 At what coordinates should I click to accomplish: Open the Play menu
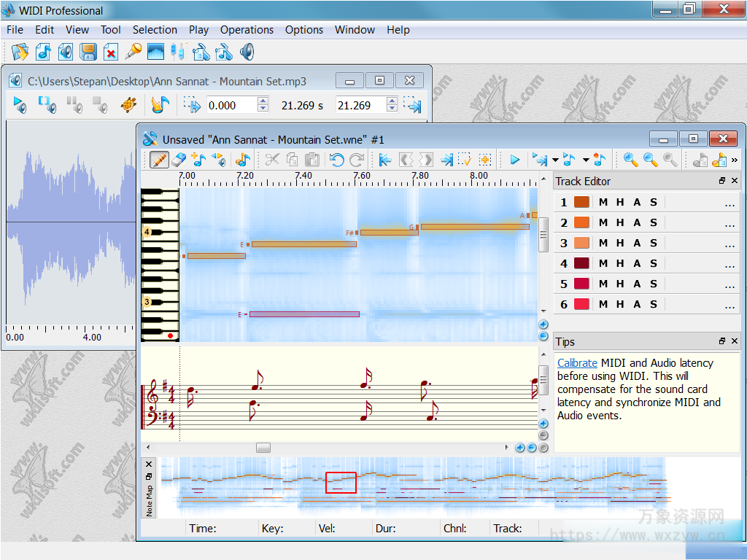(198, 30)
